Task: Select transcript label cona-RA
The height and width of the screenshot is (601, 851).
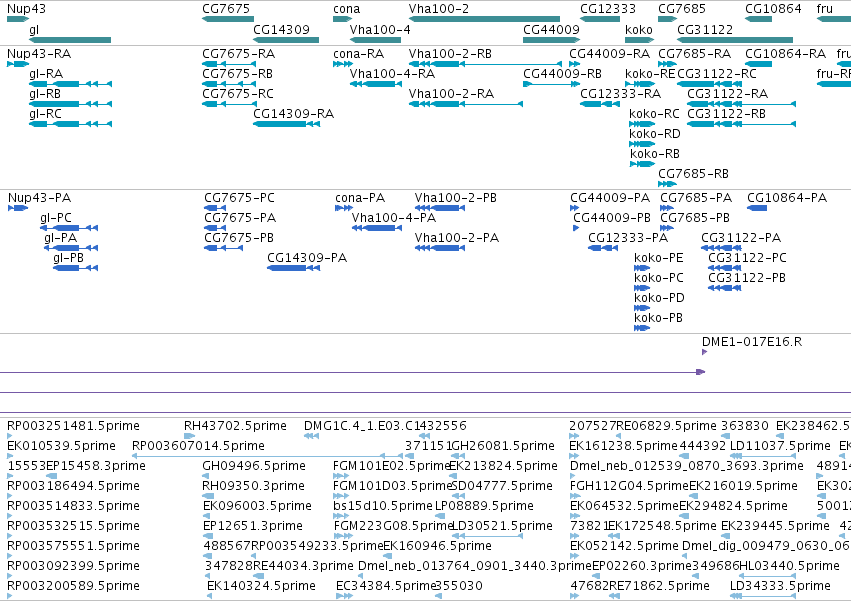Action: (359, 54)
